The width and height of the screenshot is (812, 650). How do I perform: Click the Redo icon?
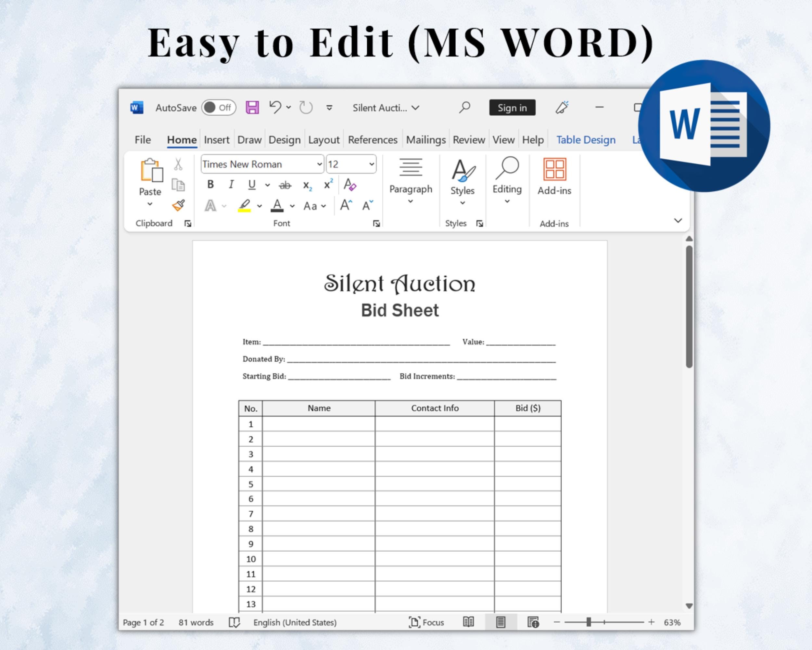tap(306, 107)
